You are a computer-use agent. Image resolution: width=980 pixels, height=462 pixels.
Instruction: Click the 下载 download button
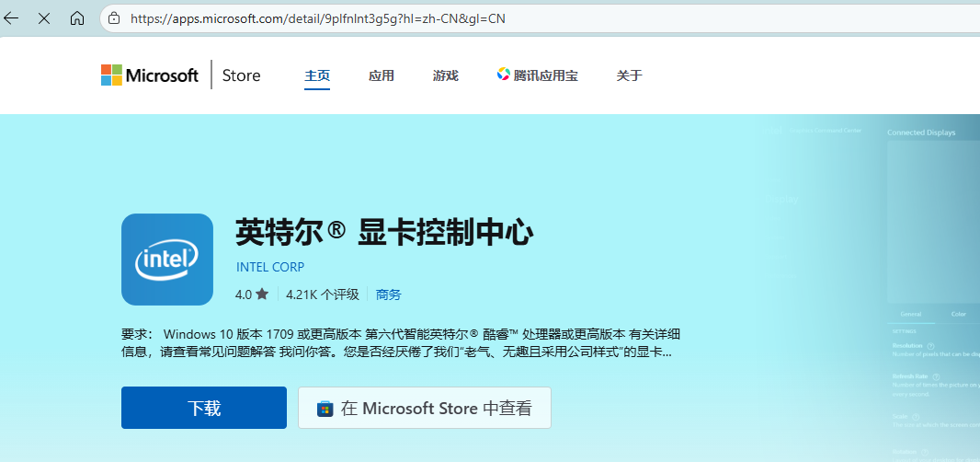[204, 408]
